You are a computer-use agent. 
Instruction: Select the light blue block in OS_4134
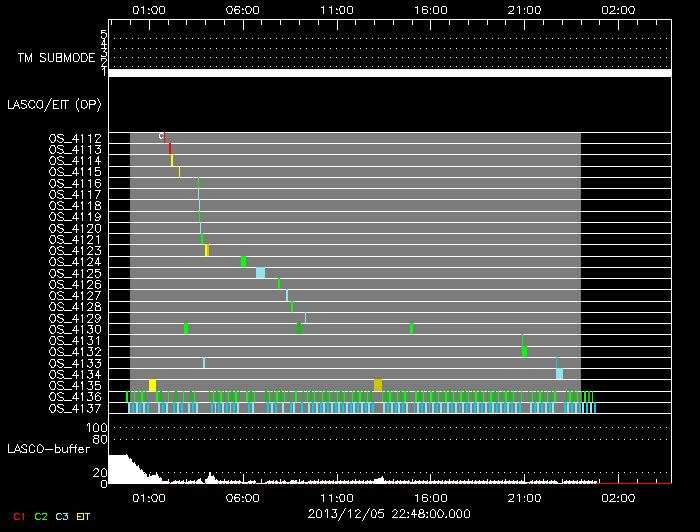point(560,374)
